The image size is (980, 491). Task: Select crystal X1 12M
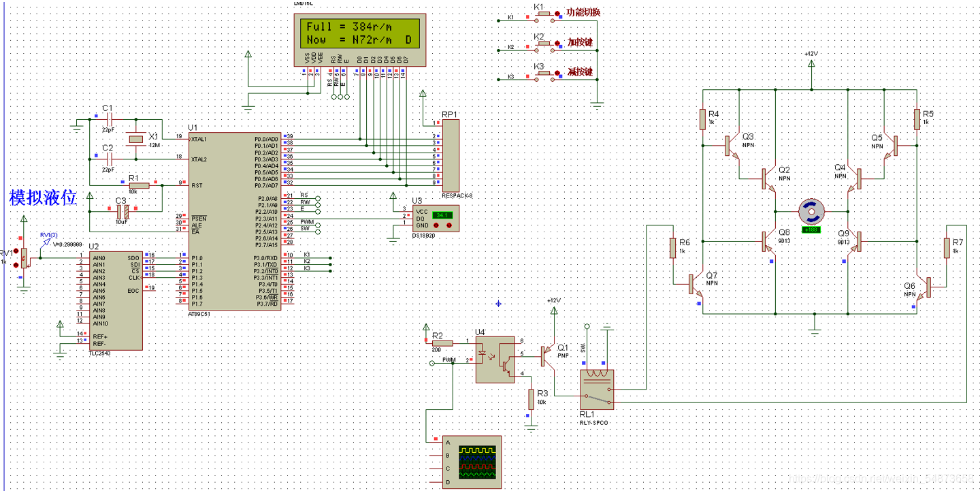[136, 140]
